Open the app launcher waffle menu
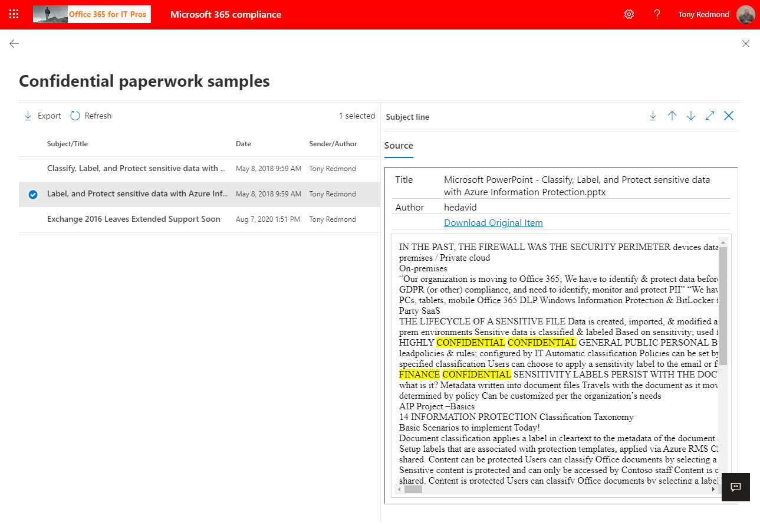The image size is (760, 532). point(14,14)
